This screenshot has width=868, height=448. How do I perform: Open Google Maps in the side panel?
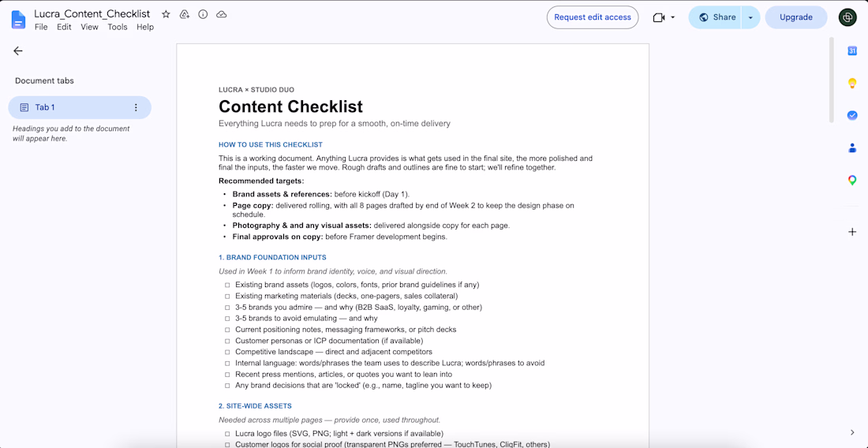pos(852,181)
